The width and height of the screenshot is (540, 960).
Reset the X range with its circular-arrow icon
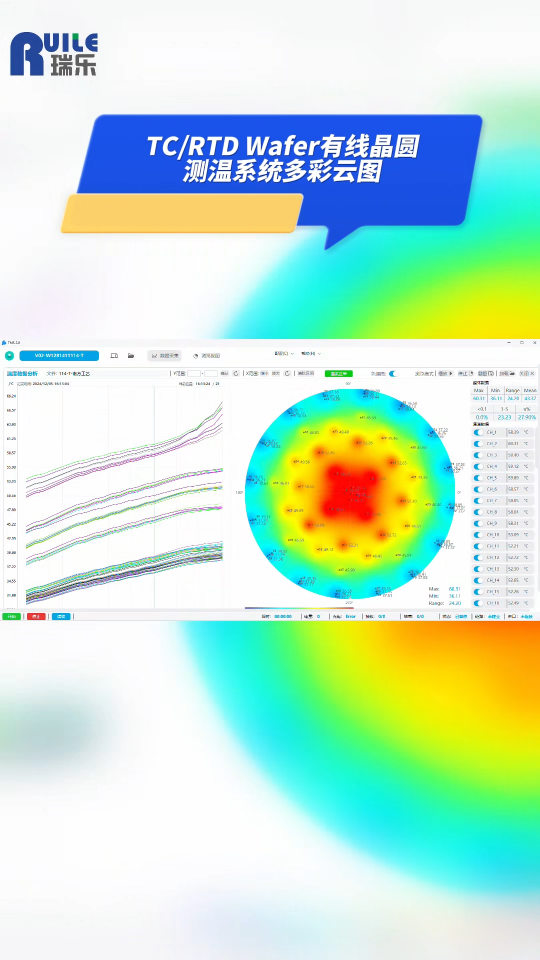click(287, 373)
